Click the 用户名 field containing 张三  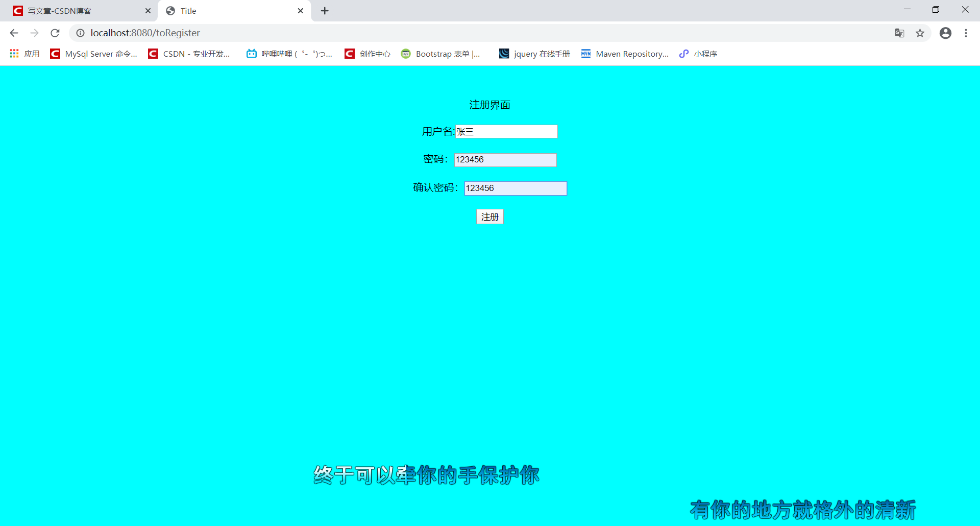[x=506, y=132]
